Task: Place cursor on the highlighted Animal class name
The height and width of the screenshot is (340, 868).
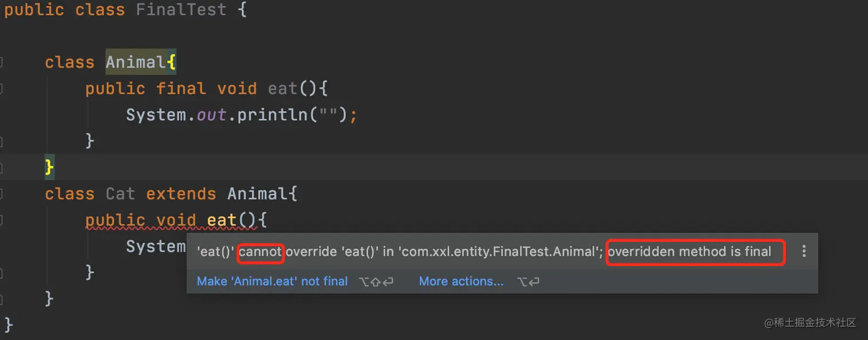Action: pos(136,62)
